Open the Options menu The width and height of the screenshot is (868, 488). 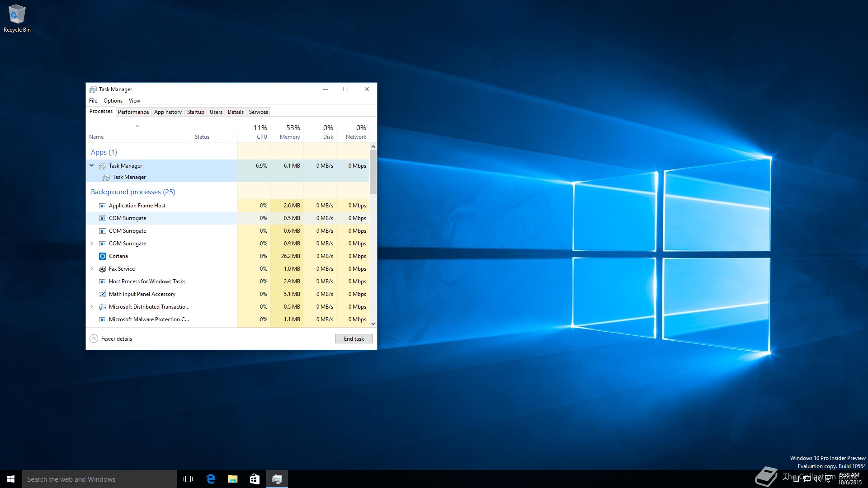click(113, 101)
